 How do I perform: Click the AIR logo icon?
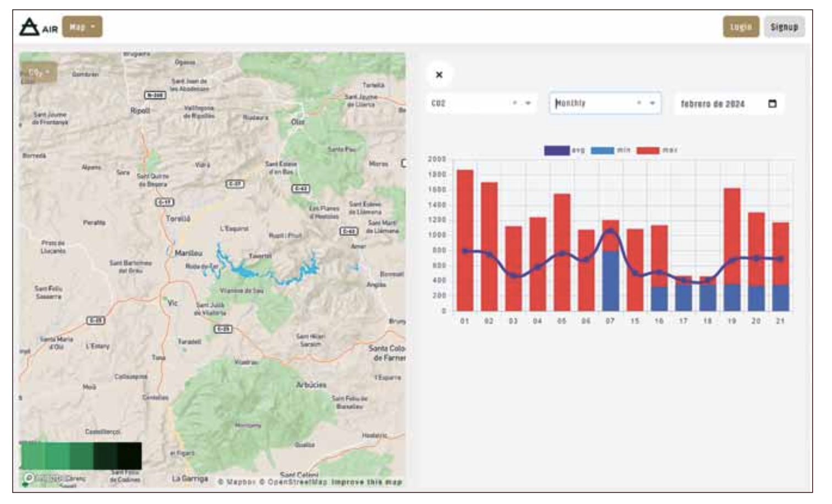30,27
